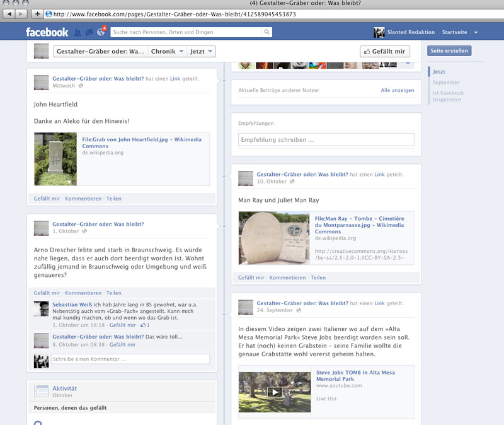Click Link word in Heartfield post header

pyautogui.click(x=175, y=78)
